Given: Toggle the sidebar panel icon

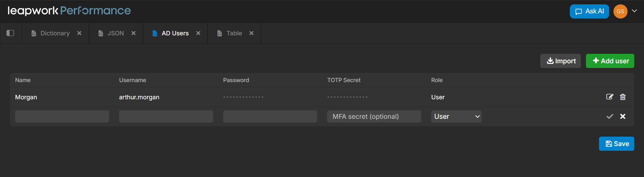Looking at the screenshot, I should tap(10, 33).
